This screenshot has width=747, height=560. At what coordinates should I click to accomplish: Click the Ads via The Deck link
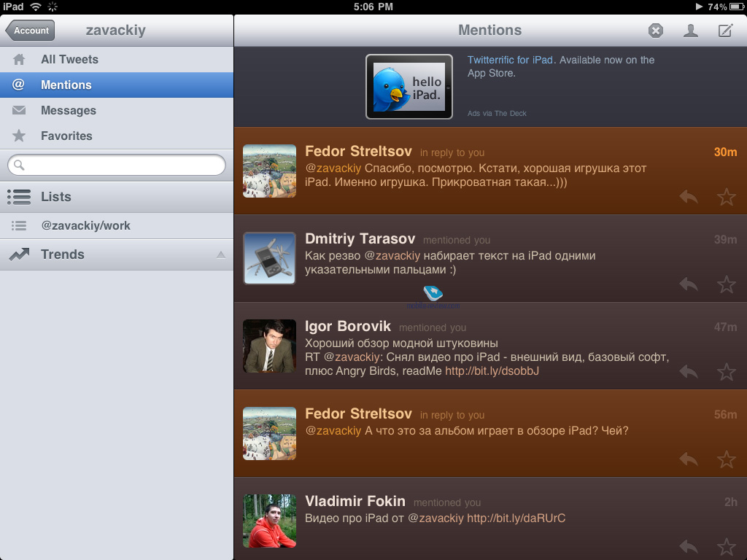coord(497,113)
